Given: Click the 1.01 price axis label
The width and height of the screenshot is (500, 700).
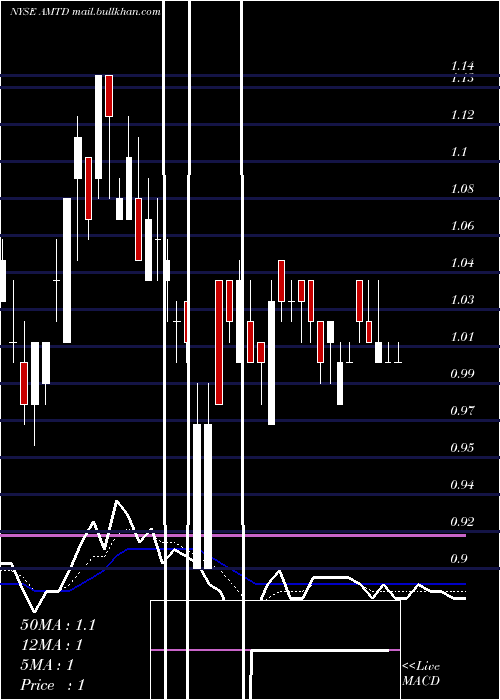Looking at the screenshot, I should tap(462, 336).
